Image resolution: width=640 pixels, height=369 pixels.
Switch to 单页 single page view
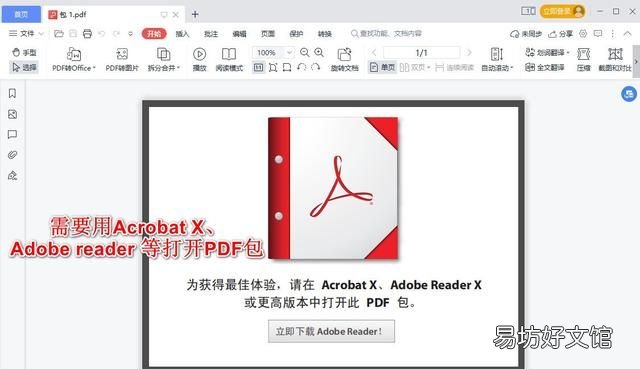pos(382,67)
